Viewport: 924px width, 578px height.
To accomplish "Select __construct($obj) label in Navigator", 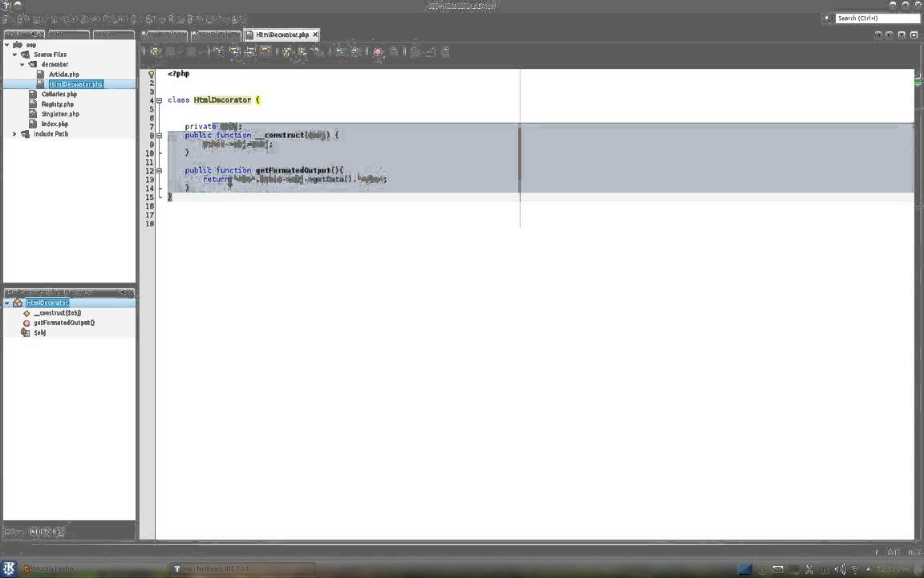I will (57, 313).
